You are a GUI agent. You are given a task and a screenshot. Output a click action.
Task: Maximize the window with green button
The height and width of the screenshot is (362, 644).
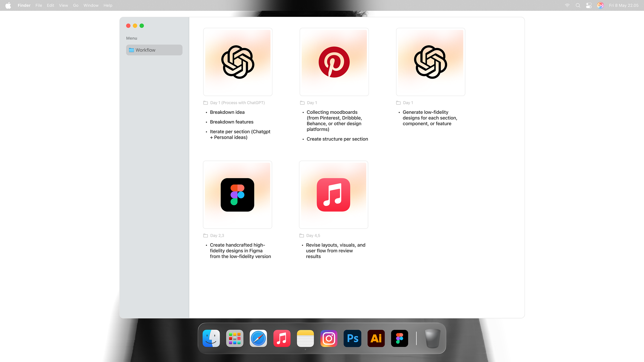click(x=142, y=25)
